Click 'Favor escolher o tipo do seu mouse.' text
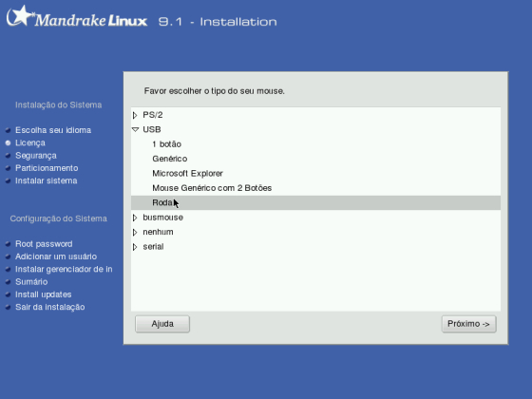532x399 pixels. tap(215, 91)
